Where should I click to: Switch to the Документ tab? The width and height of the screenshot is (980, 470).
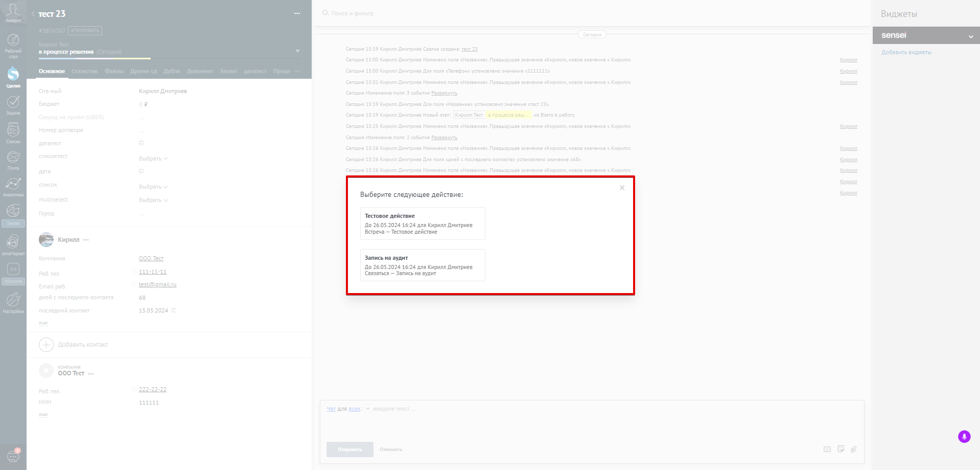pos(200,71)
